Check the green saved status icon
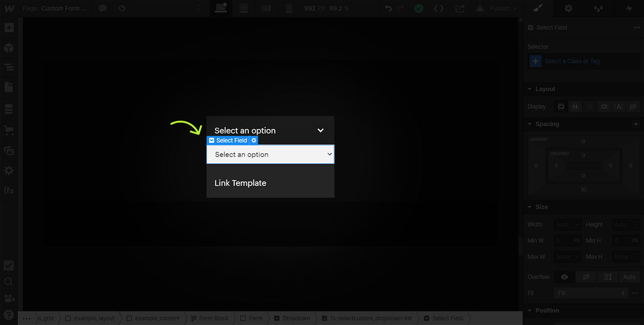The width and height of the screenshot is (644, 325). tap(419, 8)
